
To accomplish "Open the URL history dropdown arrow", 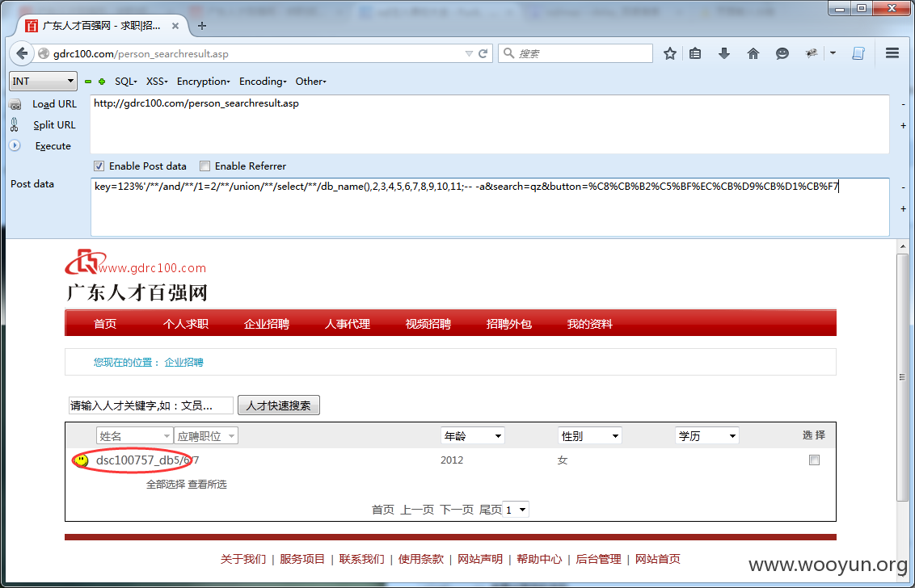I will [469, 53].
